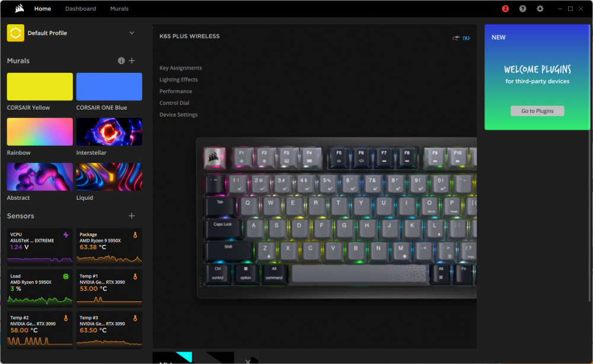Open the notifications badge showing 2

click(x=505, y=8)
